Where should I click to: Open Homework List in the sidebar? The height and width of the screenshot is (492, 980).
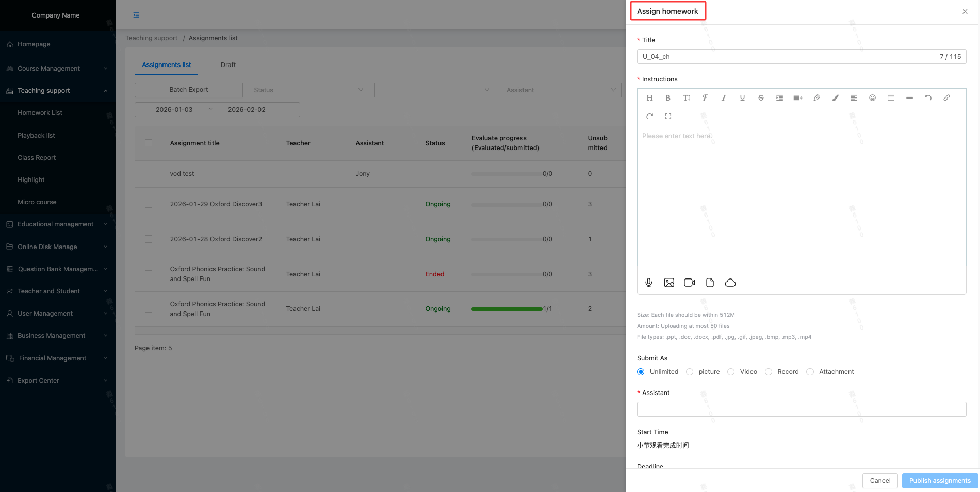coord(40,113)
